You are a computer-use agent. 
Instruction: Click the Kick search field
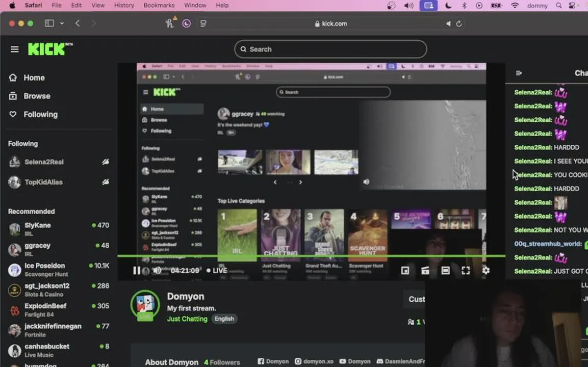point(330,49)
